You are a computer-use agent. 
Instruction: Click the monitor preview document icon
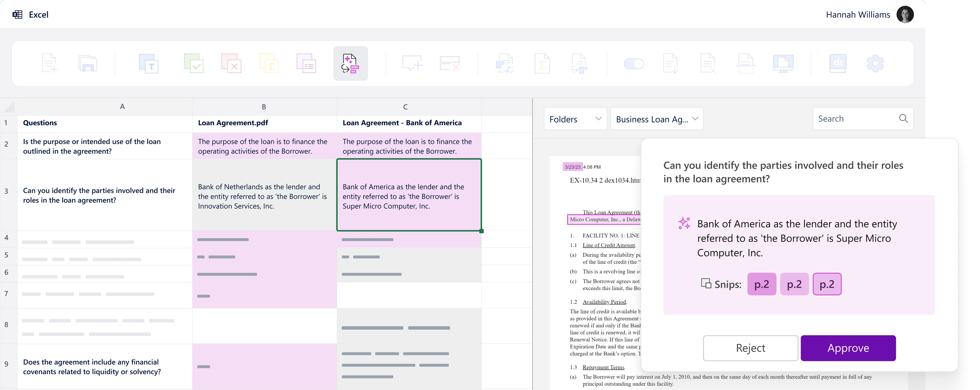point(783,63)
